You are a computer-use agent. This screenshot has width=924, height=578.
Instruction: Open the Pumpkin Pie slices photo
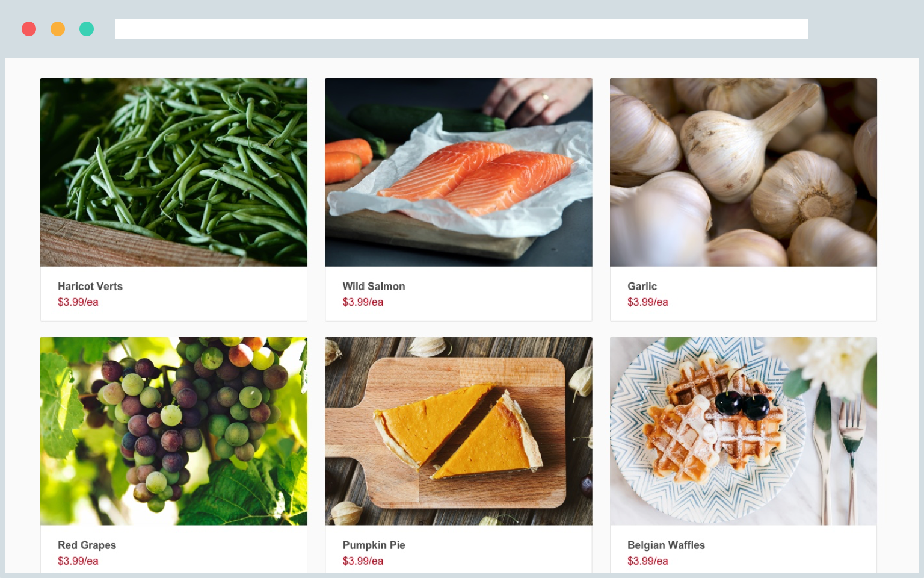458,431
